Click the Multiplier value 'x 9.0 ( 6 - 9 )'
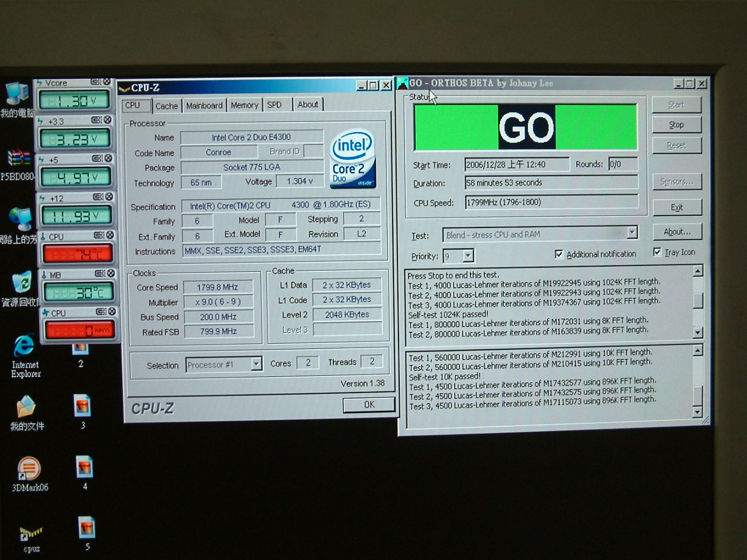The height and width of the screenshot is (560, 747). coord(218,302)
